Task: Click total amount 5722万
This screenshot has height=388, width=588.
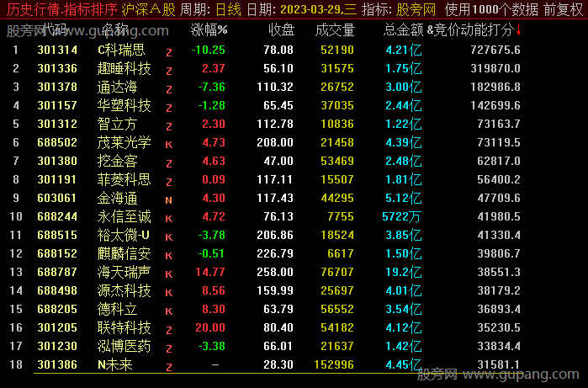Action: click(x=401, y=216)
